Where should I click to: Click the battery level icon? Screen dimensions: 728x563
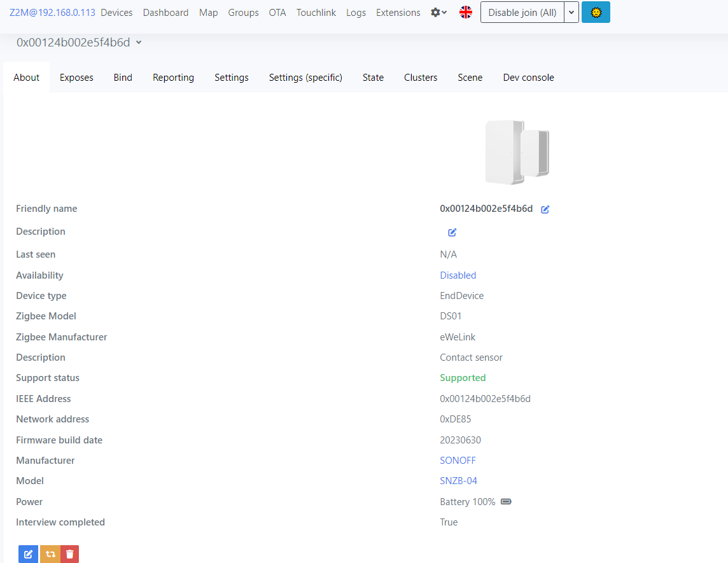pyautogui.click(x=506, y=502)
